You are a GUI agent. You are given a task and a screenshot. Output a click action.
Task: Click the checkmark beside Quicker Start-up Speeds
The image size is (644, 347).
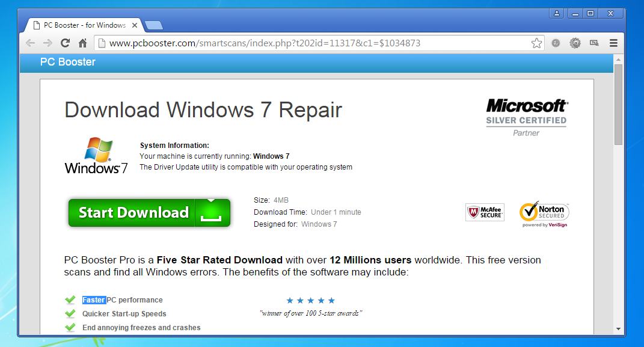(70, 313)
